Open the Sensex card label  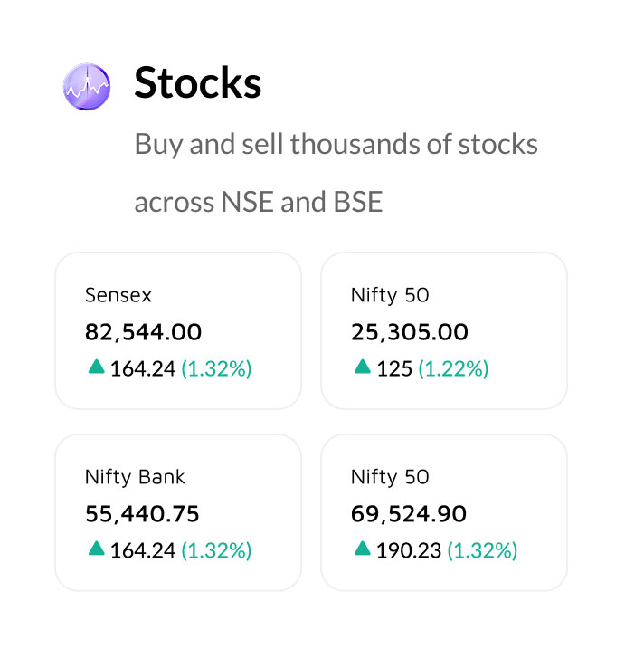pos(118,295)
